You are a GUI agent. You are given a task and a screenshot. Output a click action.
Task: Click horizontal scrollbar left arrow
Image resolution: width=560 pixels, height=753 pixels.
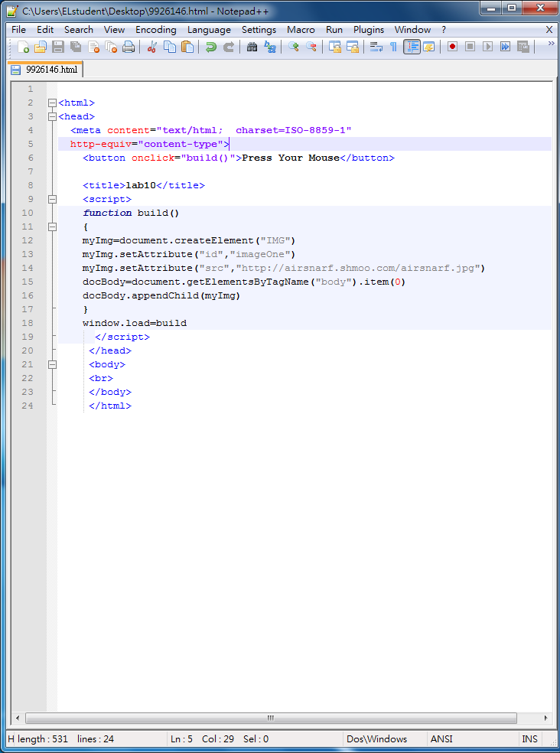[x=18, y=719]
